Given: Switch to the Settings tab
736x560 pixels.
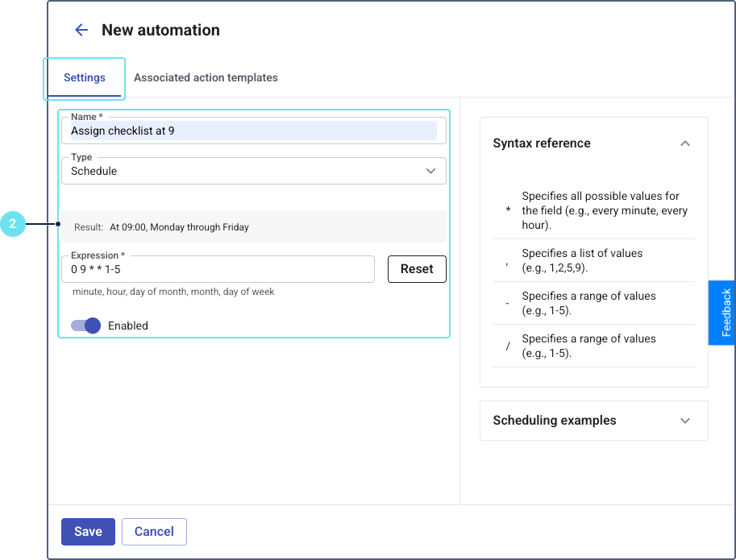Looking at the screenshot, I should pos(85,78).
